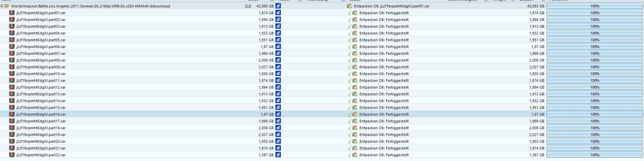Click the RAR archive icon of part19.rar
The image size is (644, 161).
point(12,134)
